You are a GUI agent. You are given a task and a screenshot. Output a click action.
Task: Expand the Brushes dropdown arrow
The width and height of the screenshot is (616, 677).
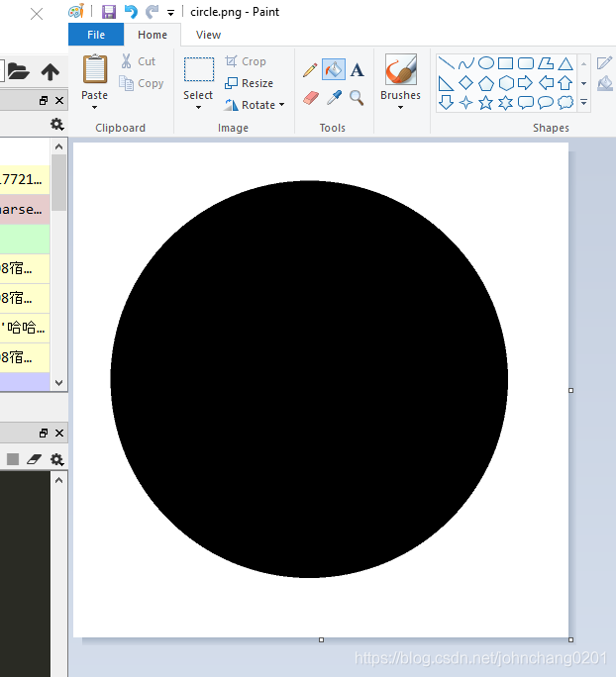[x=400, y=107]
